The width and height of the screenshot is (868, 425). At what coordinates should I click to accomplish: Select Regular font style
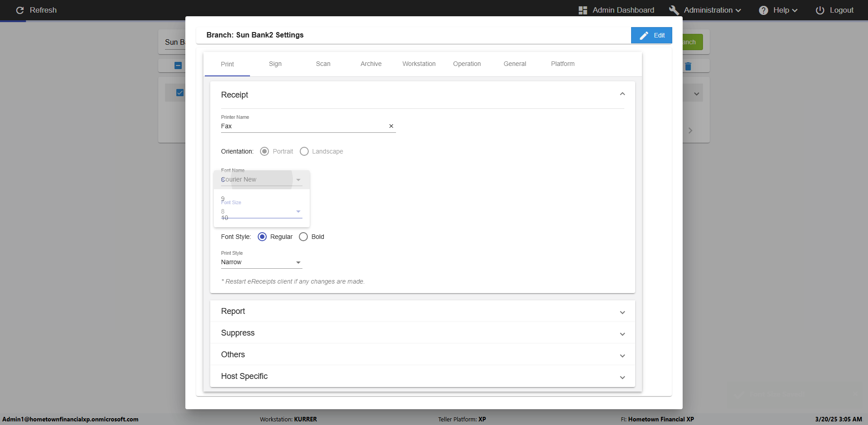click(262, 237)
